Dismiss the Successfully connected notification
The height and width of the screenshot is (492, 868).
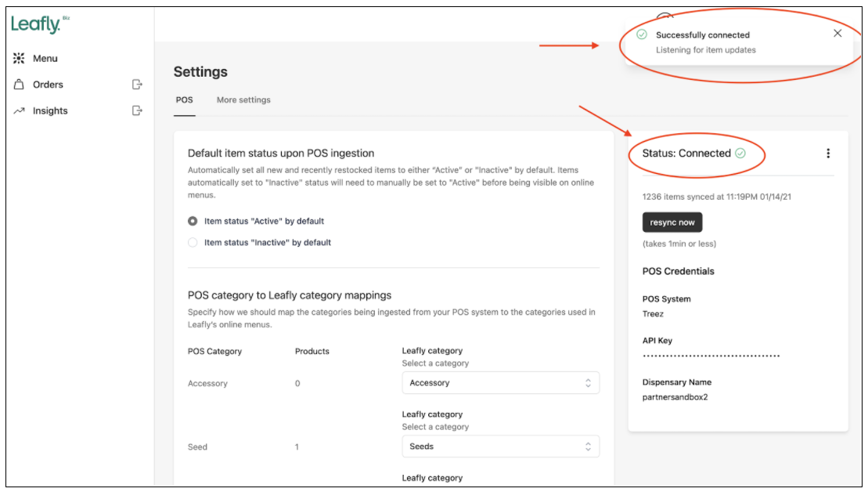(837, 33)
